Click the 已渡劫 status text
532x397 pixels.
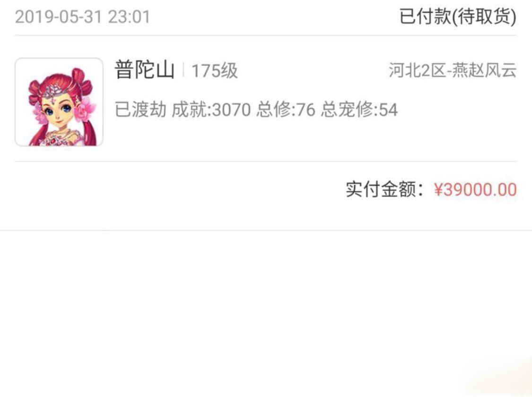coord(140,110)
